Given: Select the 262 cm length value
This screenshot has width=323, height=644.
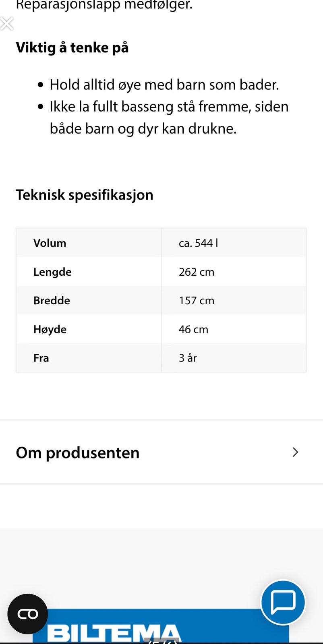Looking at the screenshot, I should [197, 272].
